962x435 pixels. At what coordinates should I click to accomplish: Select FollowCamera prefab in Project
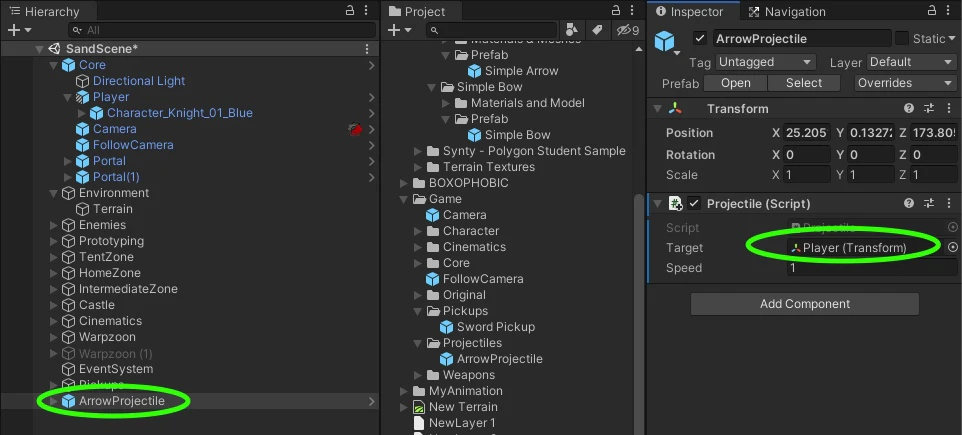pos(483,279)
